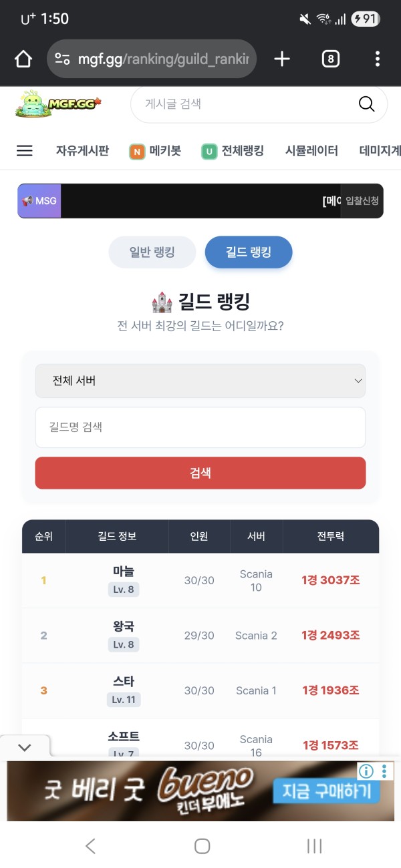Viewport: 401px width, 868px height.
Task: Tap the 지금 구매하기 ad button
Action: tap(326, 793)
